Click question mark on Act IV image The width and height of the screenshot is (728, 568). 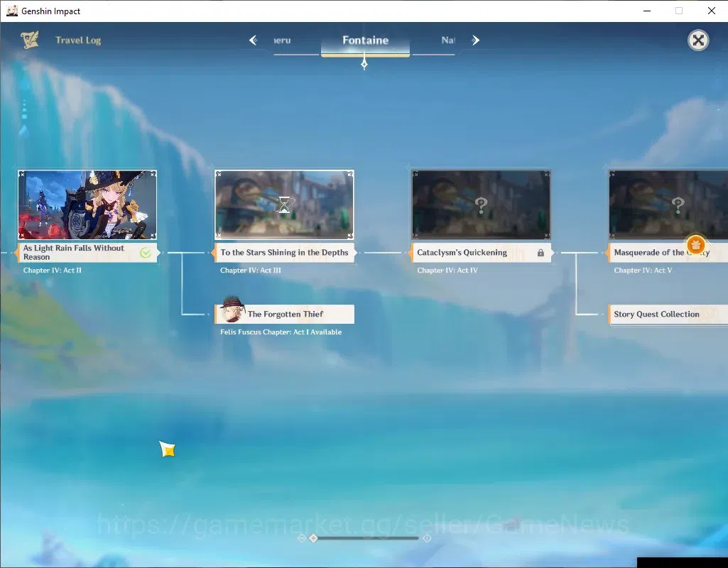(481, 204)
